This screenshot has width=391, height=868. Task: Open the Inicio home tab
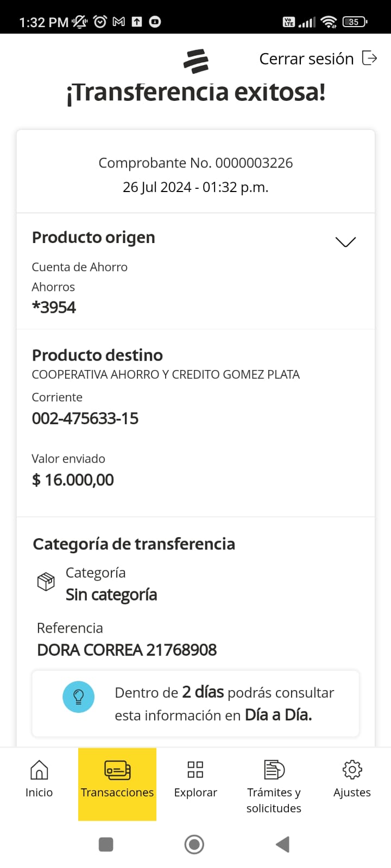coord(39,778)
